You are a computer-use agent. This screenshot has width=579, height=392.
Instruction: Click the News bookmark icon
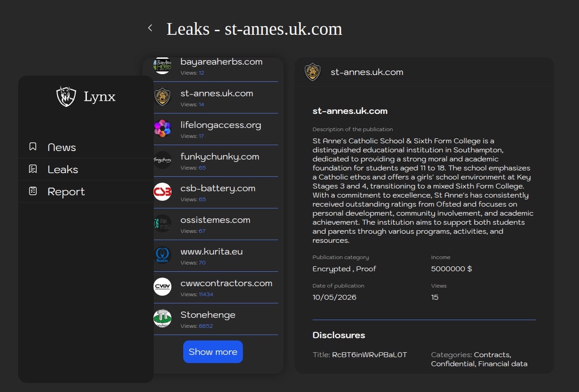click(x=33, y=146)
